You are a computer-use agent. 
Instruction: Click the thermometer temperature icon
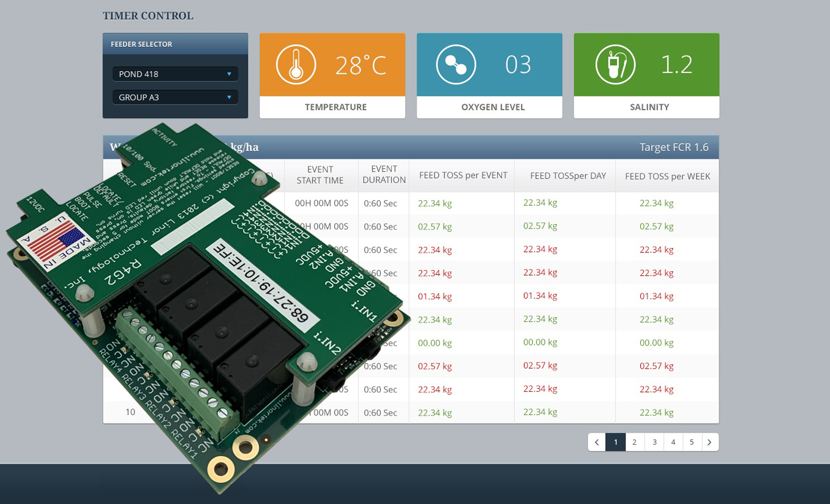(x=296, y=65)
